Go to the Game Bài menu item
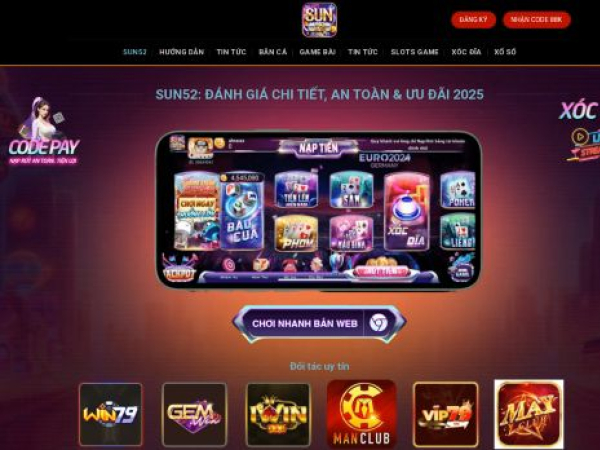This screenshot has width=600, height=450. (317, 52)
